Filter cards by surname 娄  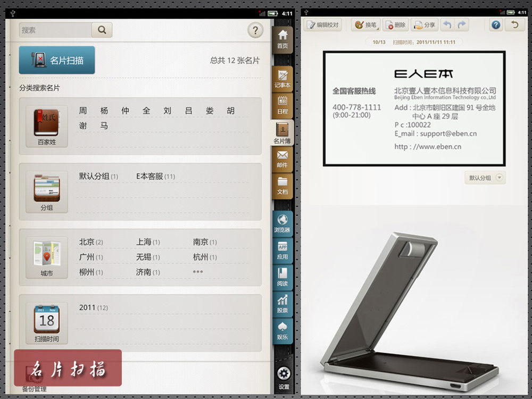[210, 111]
